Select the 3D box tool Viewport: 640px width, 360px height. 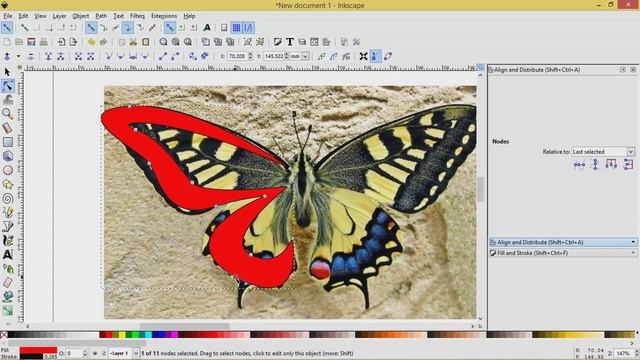(x=7, y=156)
